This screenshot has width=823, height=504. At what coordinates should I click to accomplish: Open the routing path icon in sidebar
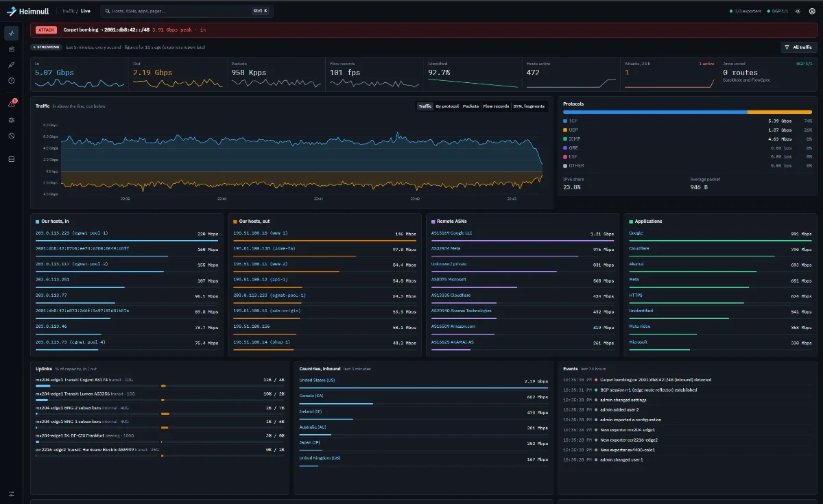point(12,64)
